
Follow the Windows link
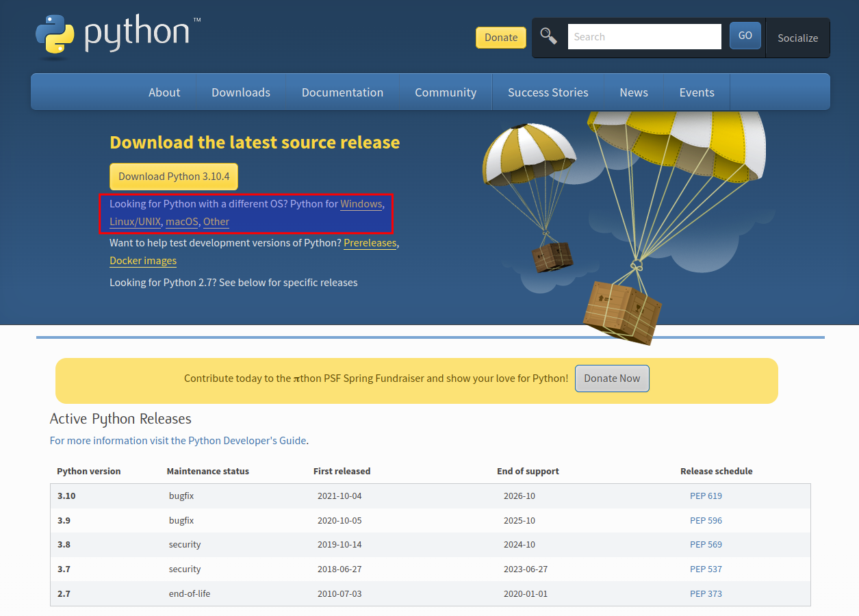point(361,204)
